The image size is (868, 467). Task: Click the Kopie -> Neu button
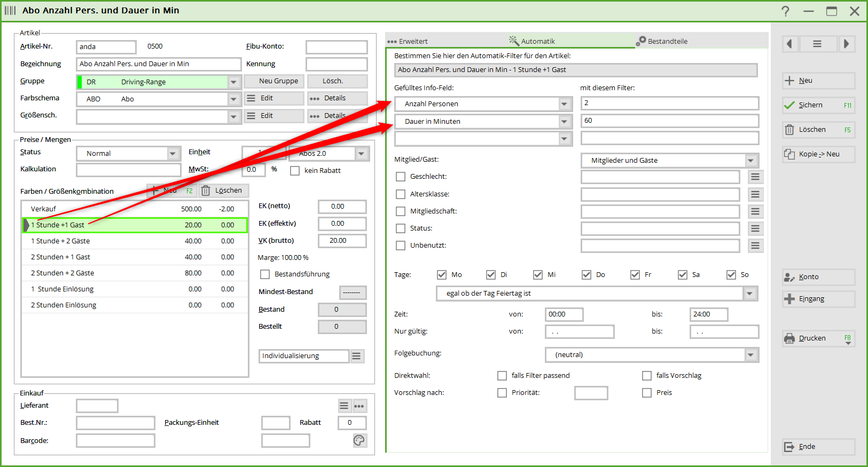[x=818, y=154]
